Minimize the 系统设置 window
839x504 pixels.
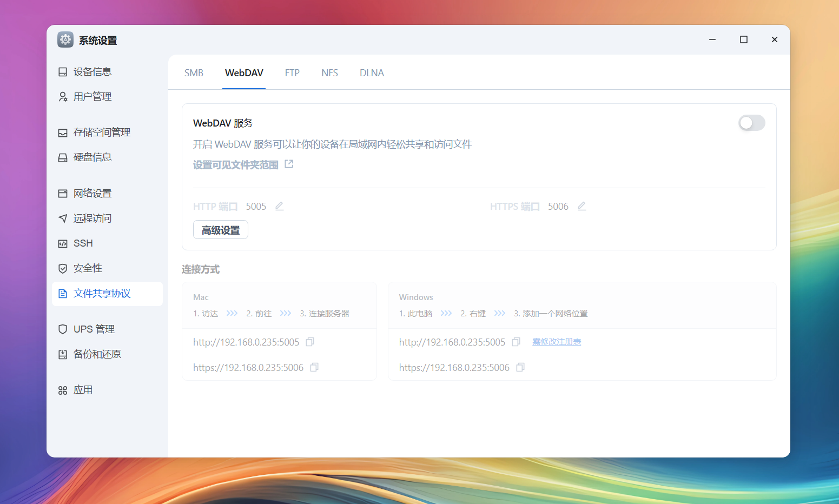coord(712,39)
